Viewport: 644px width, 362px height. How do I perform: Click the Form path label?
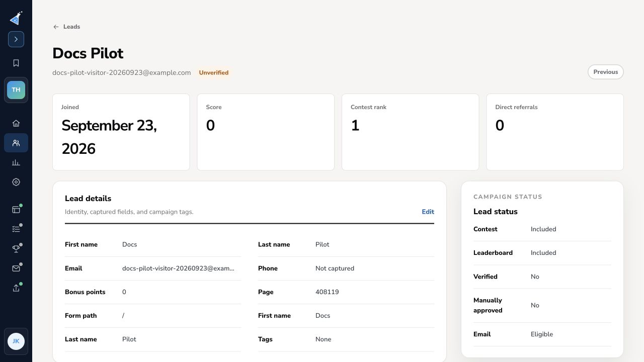point(80,315)
